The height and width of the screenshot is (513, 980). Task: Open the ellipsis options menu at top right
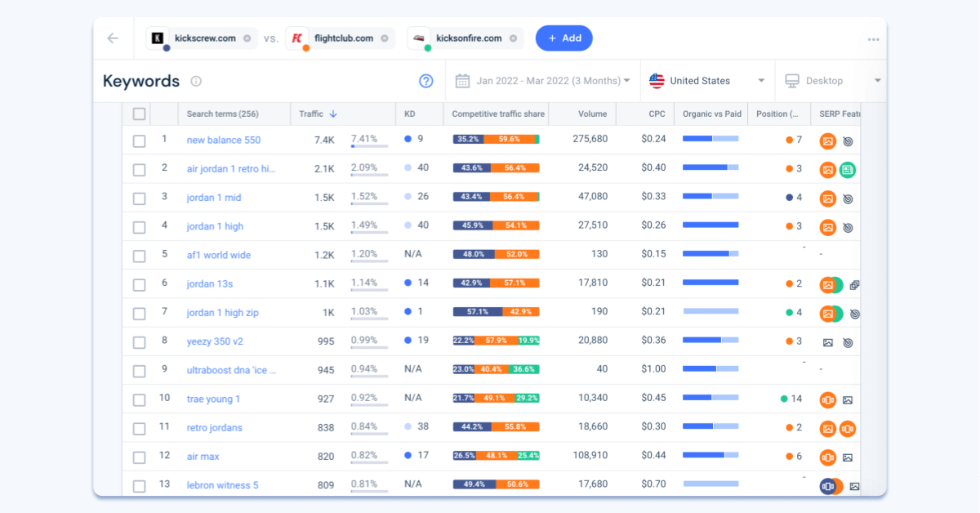coord(873,38)
